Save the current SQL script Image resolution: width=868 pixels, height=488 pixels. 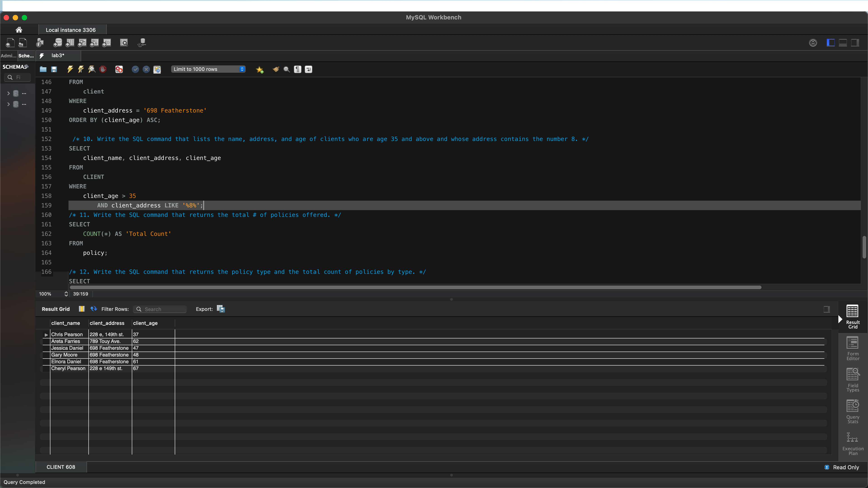pyautogui.click(x=54, y=69)
